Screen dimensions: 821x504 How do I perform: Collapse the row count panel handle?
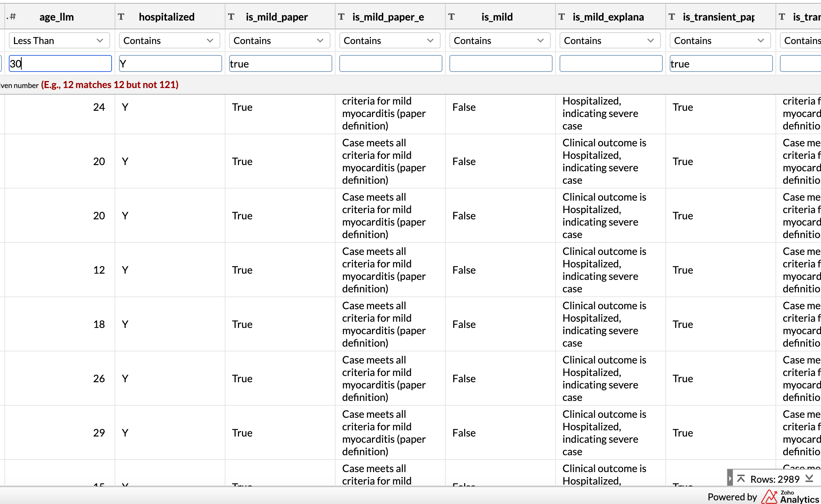click(x=730, y=479)
